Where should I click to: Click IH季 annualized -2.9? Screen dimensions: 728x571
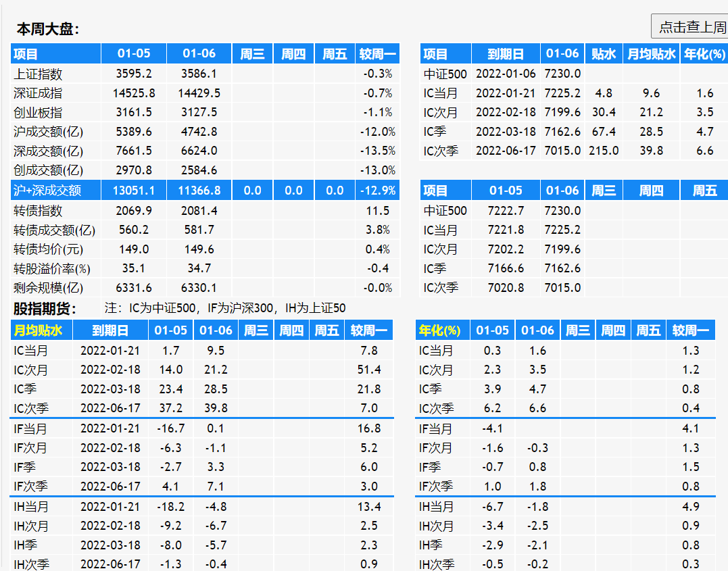pyautogui.click(x=492, y=545)
